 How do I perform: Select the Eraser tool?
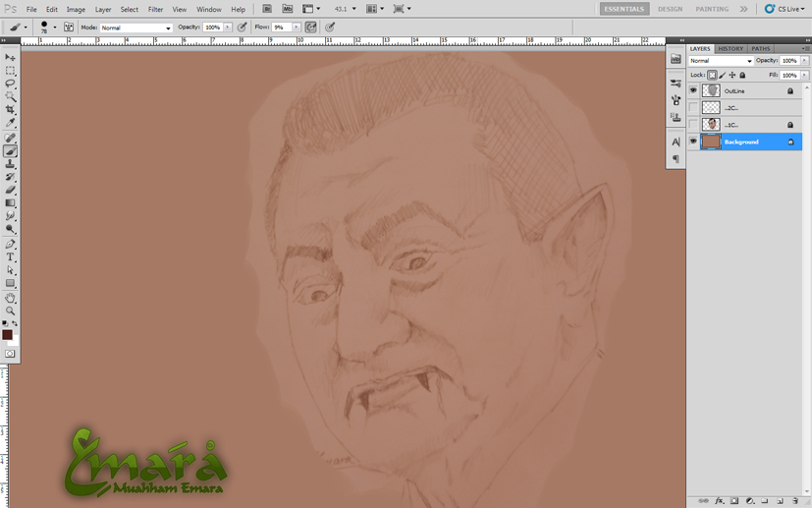[10, 190]
